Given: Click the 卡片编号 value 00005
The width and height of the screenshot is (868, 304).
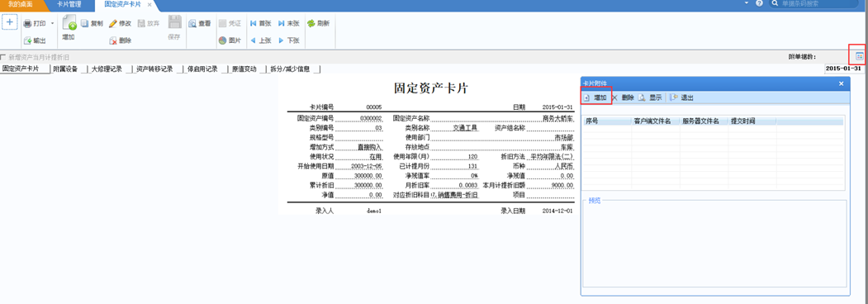Looking at the screenshot, I should (x=374, y=107).
